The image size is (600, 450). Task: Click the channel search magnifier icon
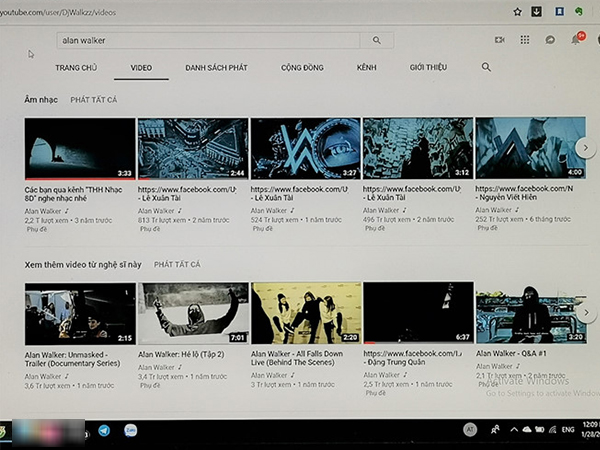coord(486,67)
